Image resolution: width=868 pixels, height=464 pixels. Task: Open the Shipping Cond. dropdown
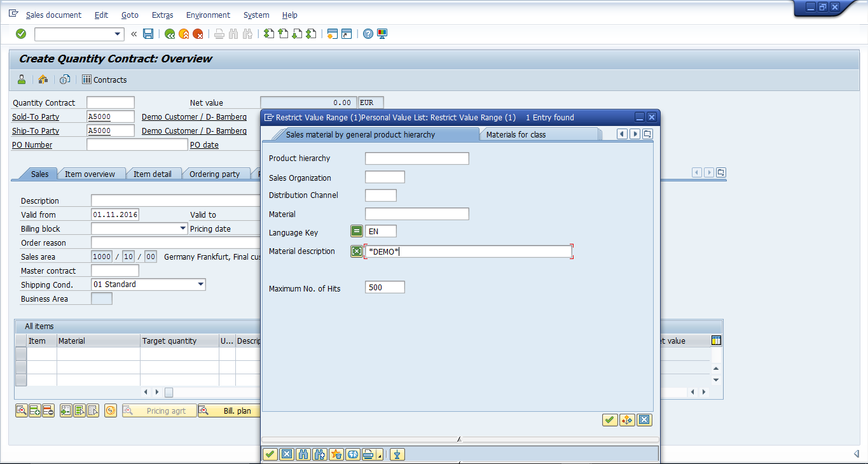pyautogui.click(x=201, y=285)
